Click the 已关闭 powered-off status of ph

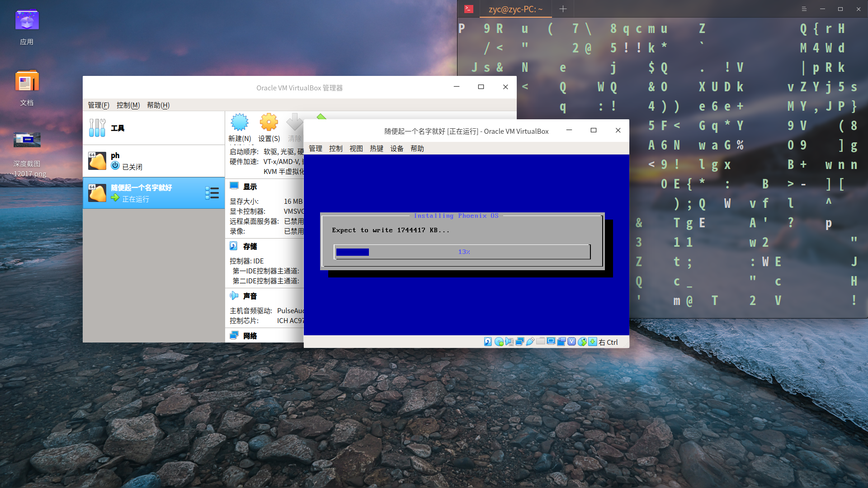(x=132, y=167)
